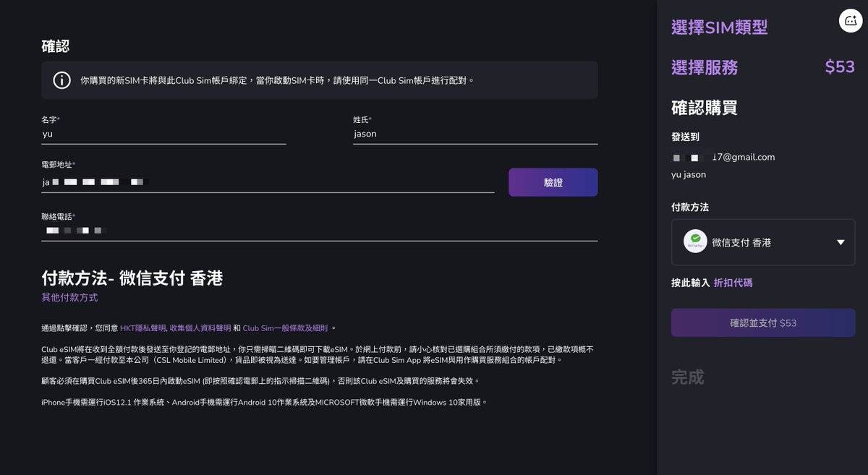Image resolution: width=868 pixels, height=475 pixels.
Task: Click the WeChat Pay logo icon
Action: click(x=695, y=241)
